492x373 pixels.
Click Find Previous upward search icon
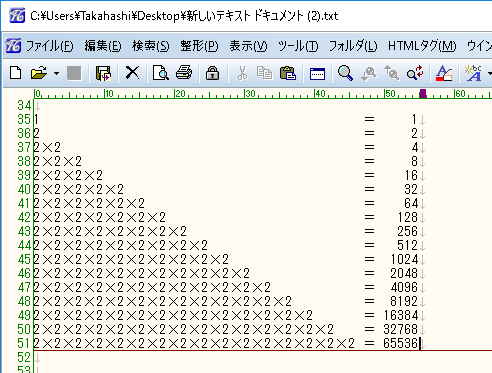click(391, 73)
